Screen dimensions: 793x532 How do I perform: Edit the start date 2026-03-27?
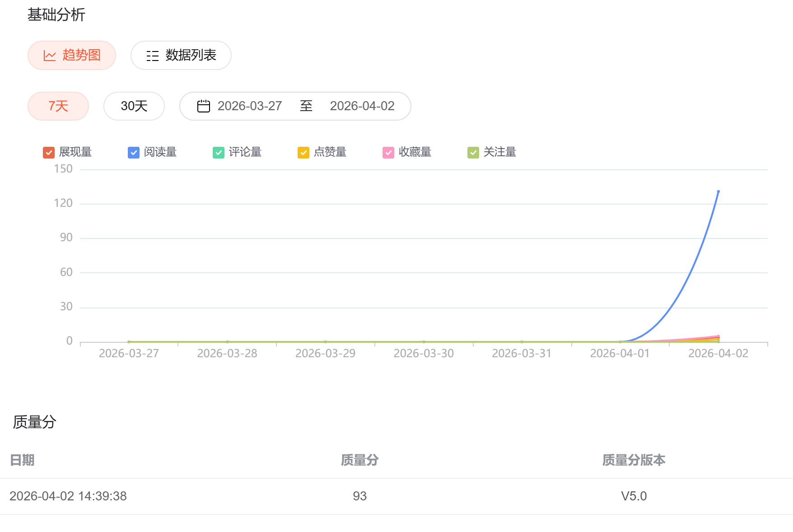(250, 106)
